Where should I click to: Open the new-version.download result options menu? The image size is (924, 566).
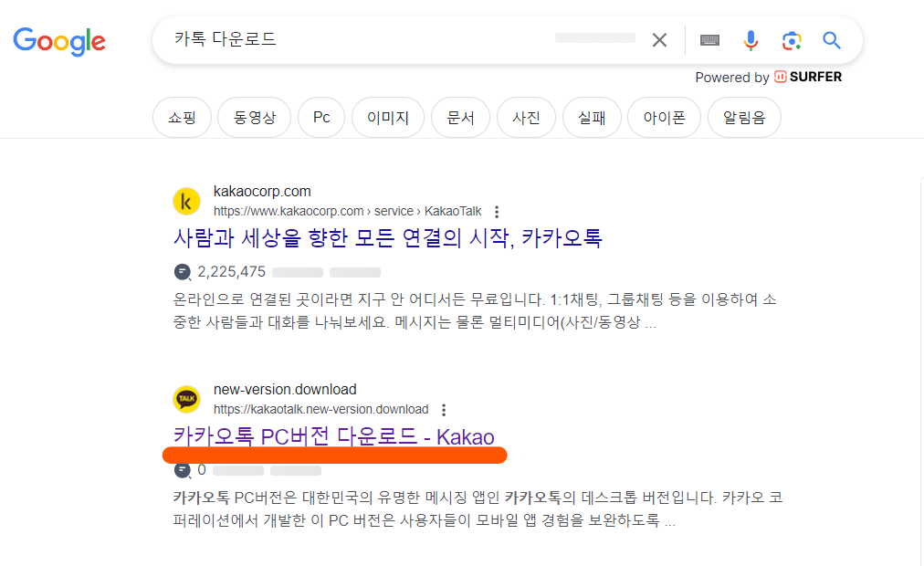pyautogui.click(x=444, y=409)
